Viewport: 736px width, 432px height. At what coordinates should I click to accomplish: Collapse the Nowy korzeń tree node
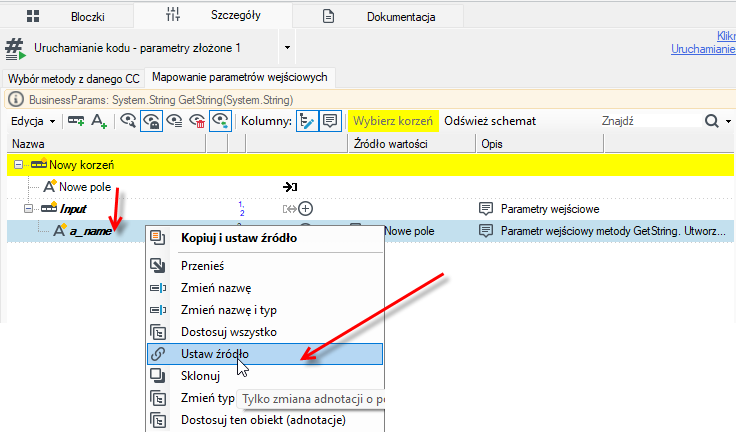click(x=18, y=165)
